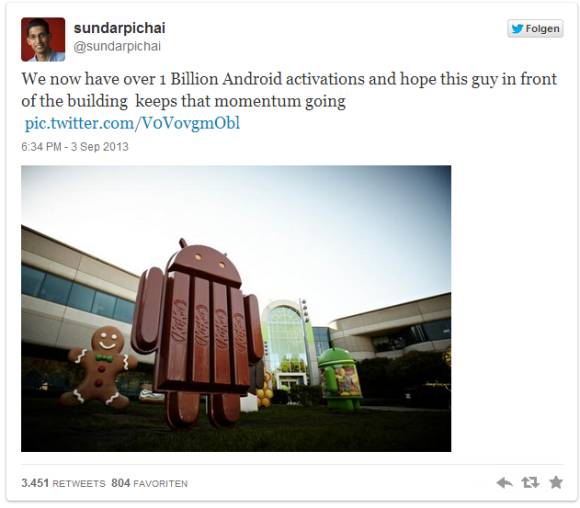The image size is (580, 508).
Task: View the 3.451 Retweets list
Action: point(63,483)
